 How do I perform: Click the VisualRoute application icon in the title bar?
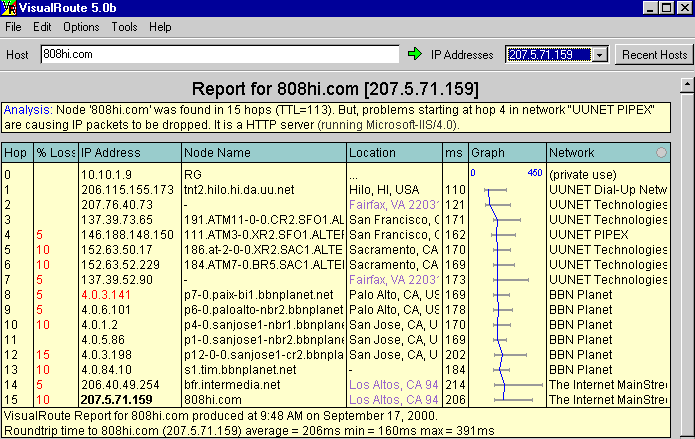pyautogui.click(x=8, y=8)
